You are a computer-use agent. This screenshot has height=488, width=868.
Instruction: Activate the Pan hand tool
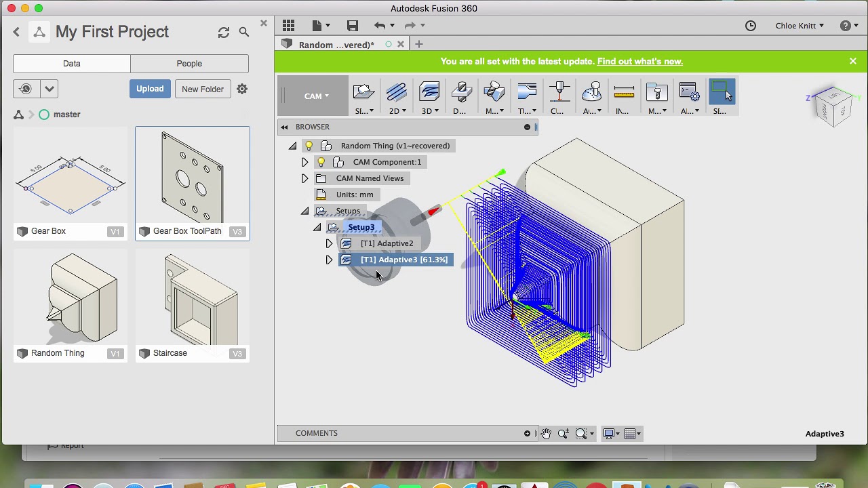coord(546,434)
